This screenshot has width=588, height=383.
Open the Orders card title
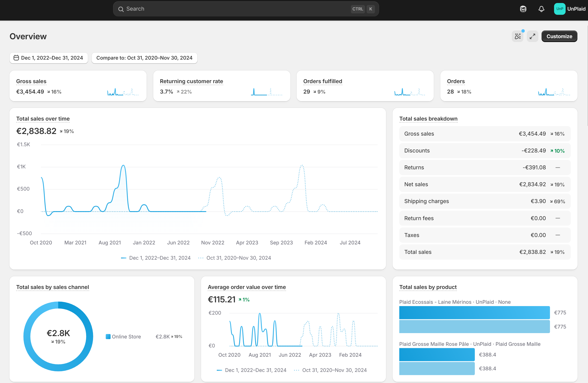[x=455, y=81]
